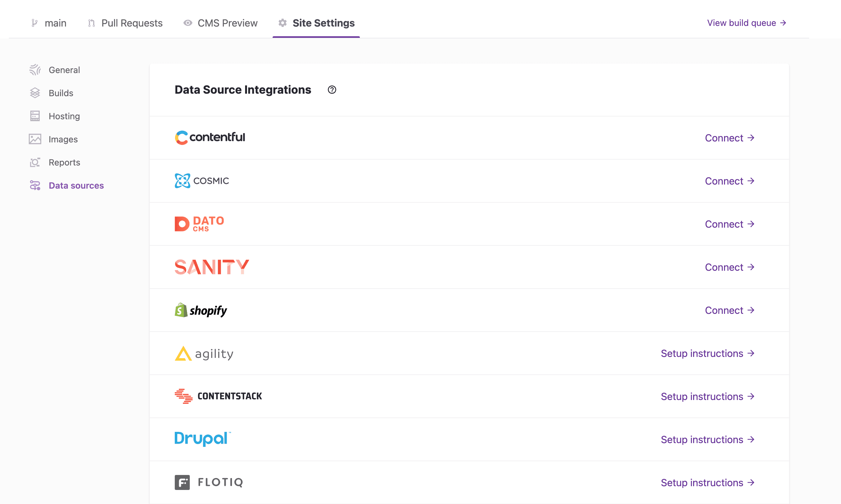Switch to CMS Preview tab
The image size is (841, 504).
coord(227,23)
